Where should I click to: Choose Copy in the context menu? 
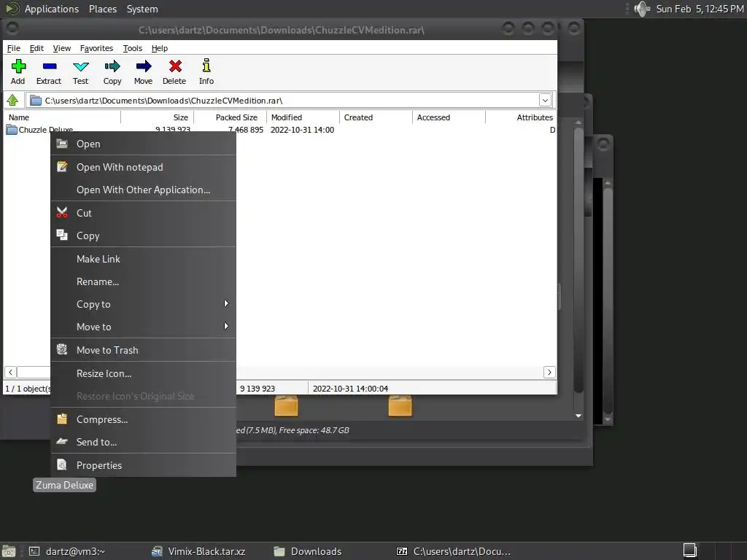144,236
